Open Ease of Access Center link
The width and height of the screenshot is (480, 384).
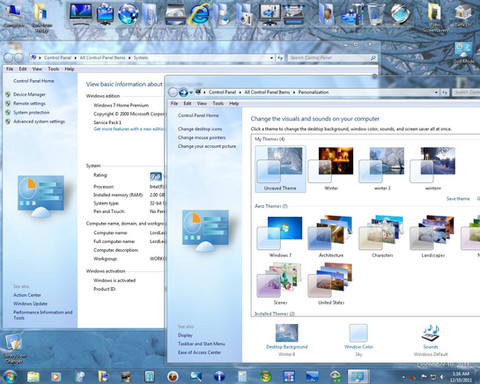pyautogui.click(x=199, y=352)
